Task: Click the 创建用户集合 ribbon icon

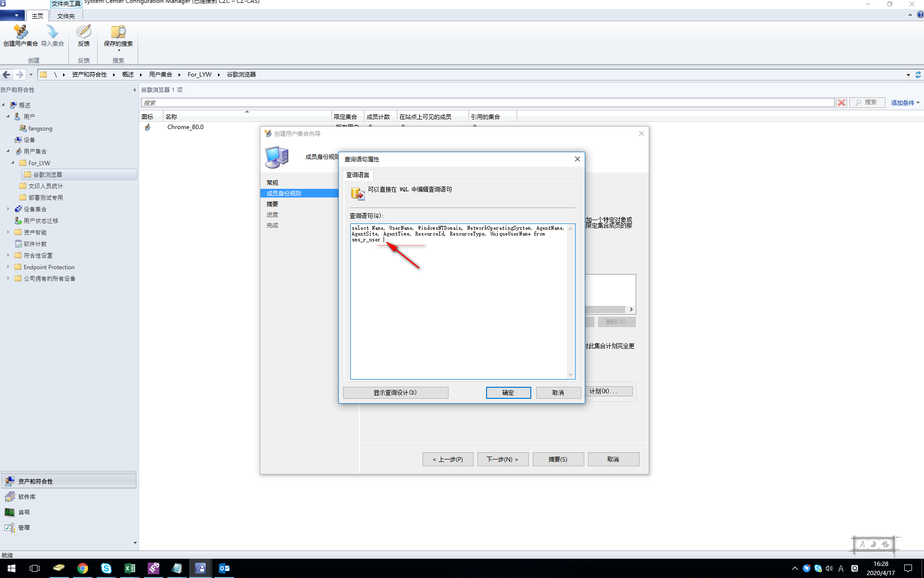Action: point(20,32)
